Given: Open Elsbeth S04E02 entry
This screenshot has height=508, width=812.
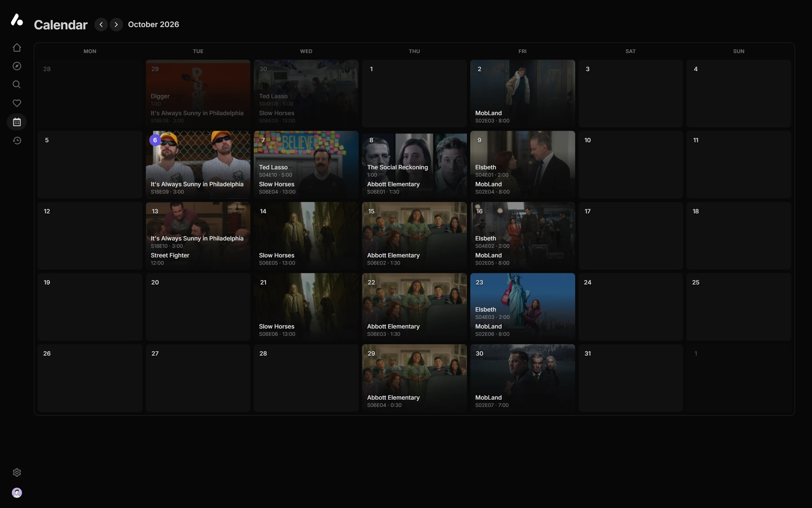Looking at the screenshot, I should (492, 242).
